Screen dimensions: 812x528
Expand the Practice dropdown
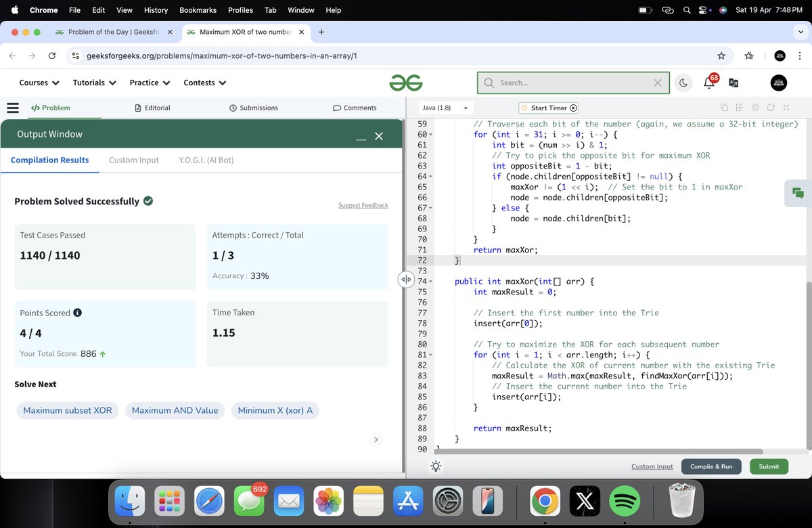tap(150, 83)
